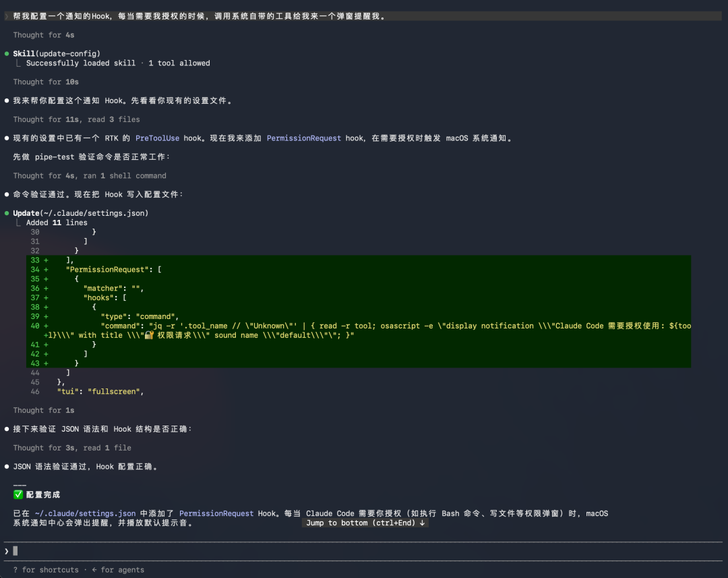This screenshot has height=578, width=728.
Task: Click "JSON 语法验证通过" message line
Action: pyautogui.click(x=86, y=467)
